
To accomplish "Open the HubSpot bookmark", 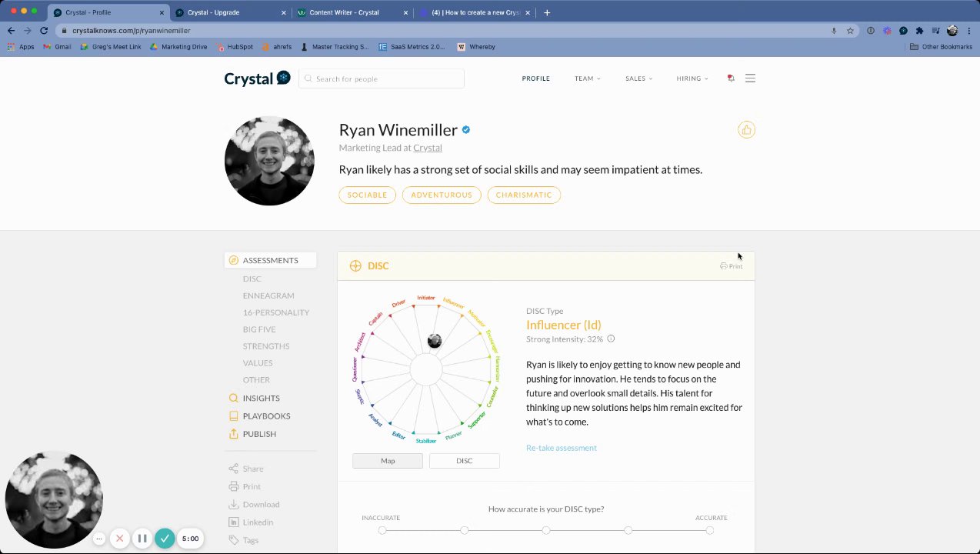I will click(235, 47).
